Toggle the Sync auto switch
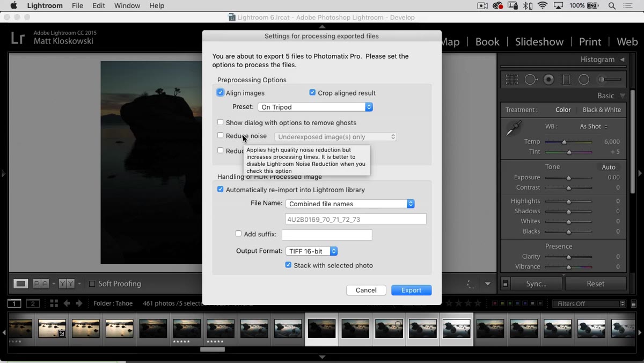 505,284
